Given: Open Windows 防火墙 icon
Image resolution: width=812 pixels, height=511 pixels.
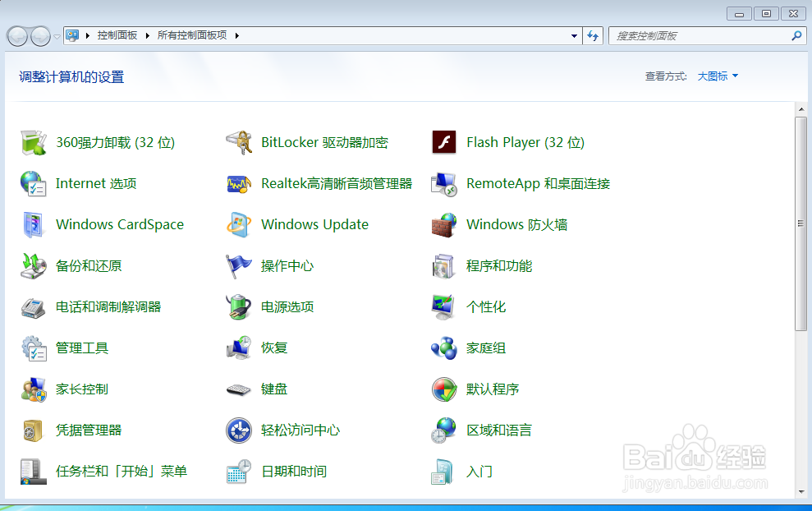Looking at the screenshot, I should click(444, 224).
